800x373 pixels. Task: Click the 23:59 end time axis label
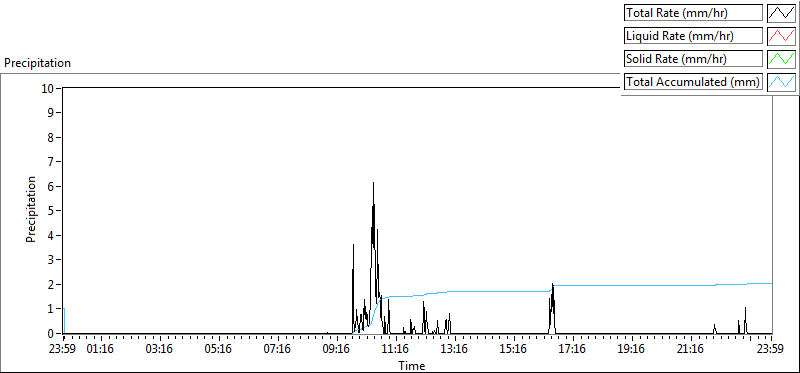tap(771, 350)
